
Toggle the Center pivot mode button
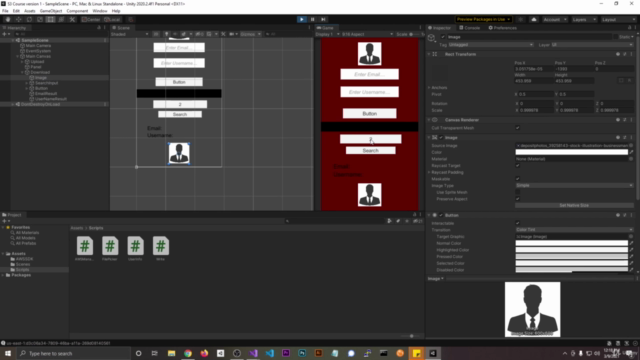click(x=91, y=19)
